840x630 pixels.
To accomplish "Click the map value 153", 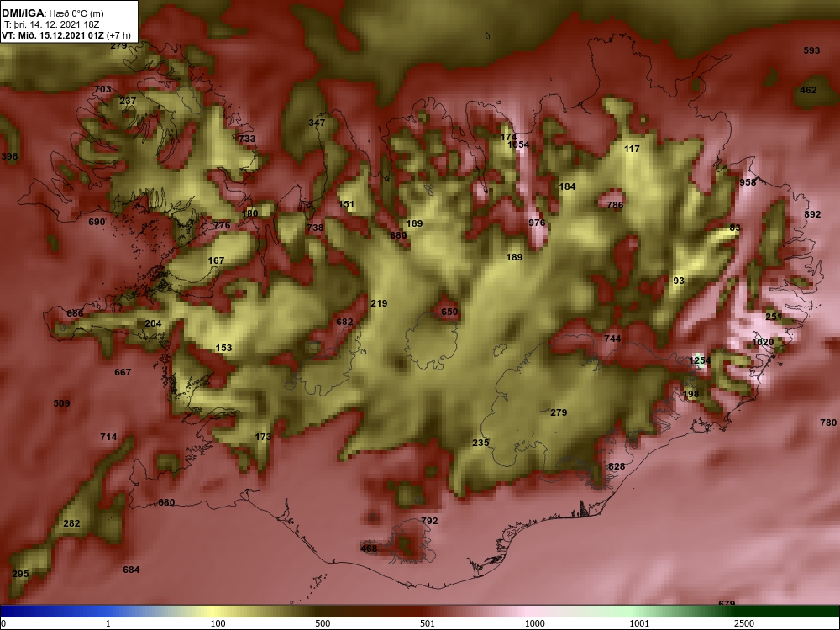I will coord(223,349).
